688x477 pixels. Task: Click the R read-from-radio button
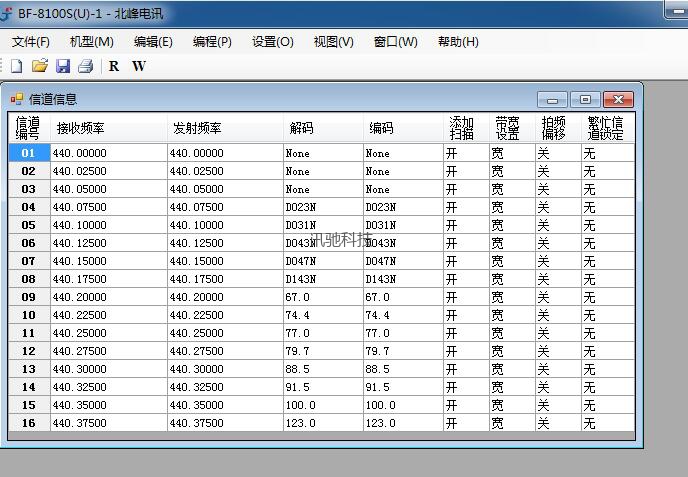(x=114, y=66)
